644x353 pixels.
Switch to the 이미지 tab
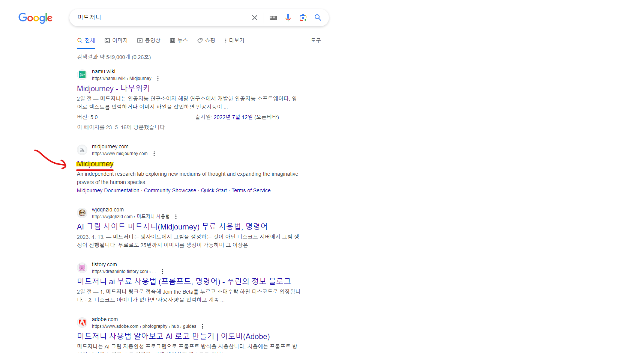point(116,41)
